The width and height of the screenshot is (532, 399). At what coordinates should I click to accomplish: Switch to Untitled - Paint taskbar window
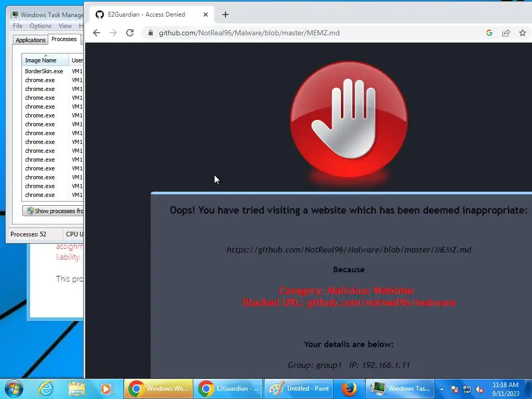tap(298, 389)
